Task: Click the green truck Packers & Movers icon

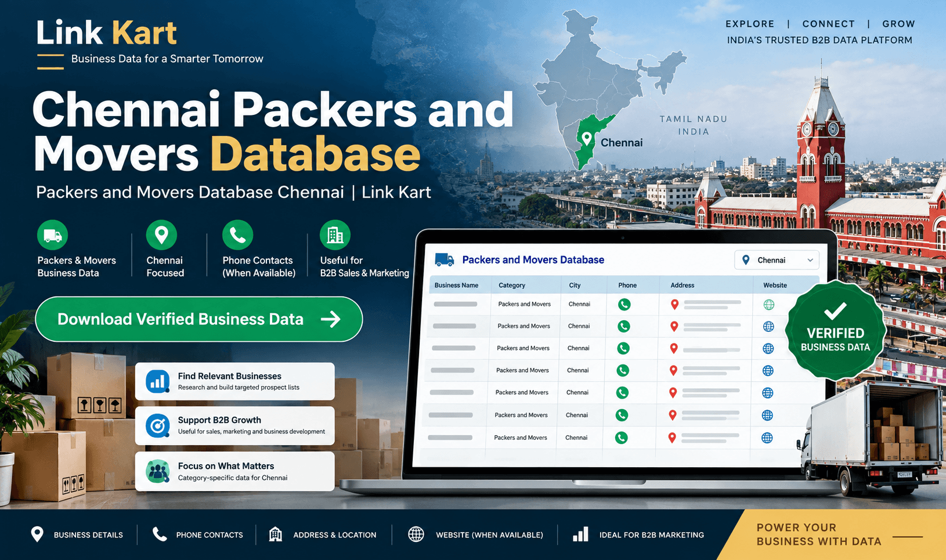Action: (x=53, y=236)
